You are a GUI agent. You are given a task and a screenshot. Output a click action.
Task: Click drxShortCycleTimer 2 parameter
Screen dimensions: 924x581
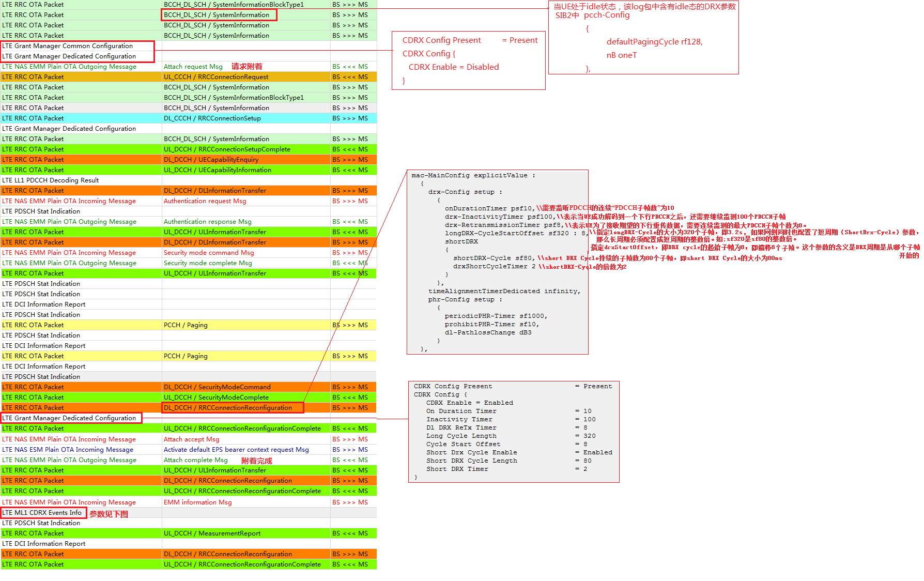click(x=495, y=267)
